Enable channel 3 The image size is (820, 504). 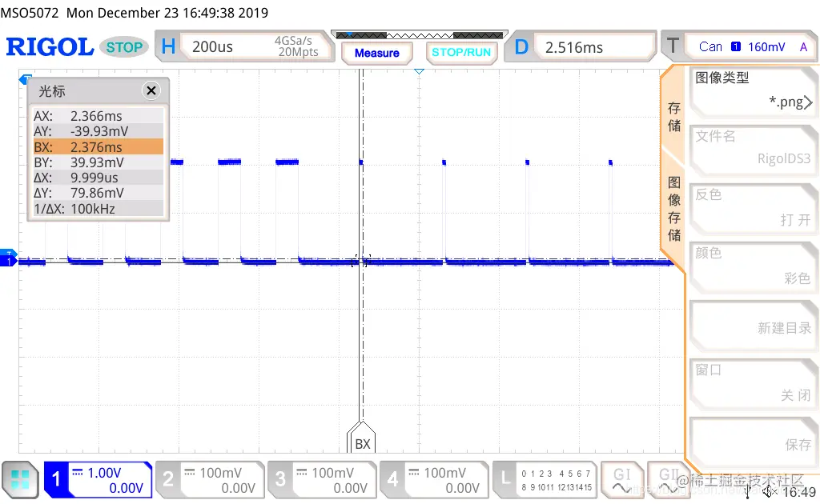point(322,479)
